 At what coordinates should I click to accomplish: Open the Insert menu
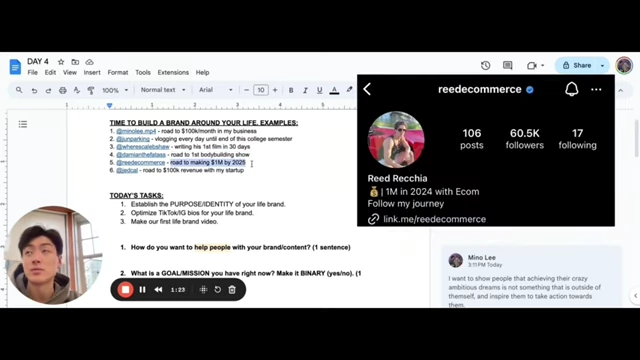(92, 73)
